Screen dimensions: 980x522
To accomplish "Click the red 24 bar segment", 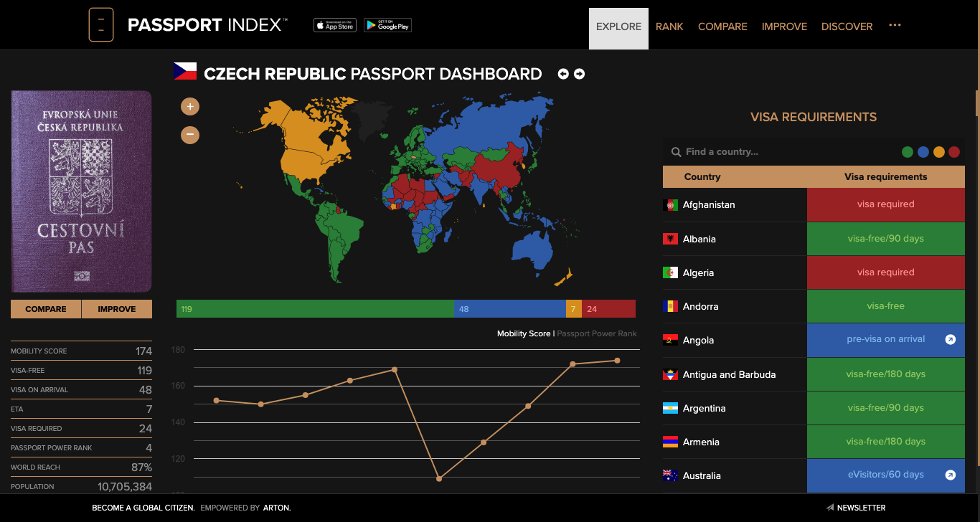I will [608, 309].
